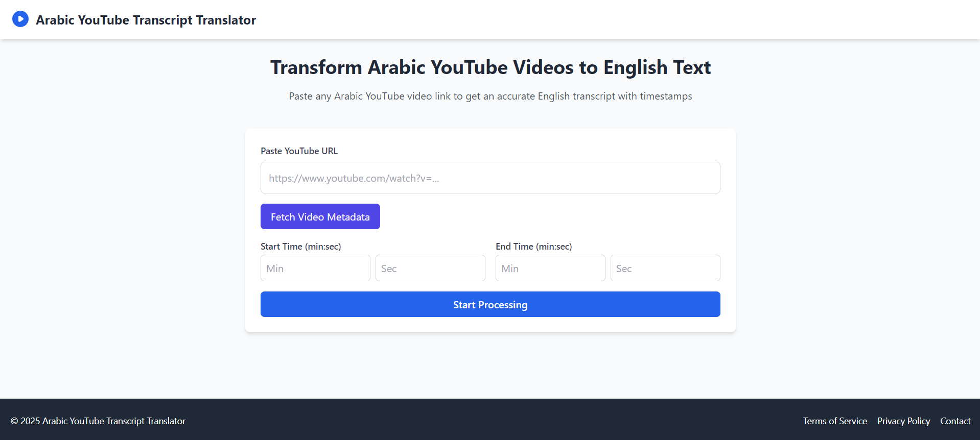Click the Fetch Video Metadata button
Image resolution: width=980 pixels, height=440 pixels.
click(x=320, y=216)
